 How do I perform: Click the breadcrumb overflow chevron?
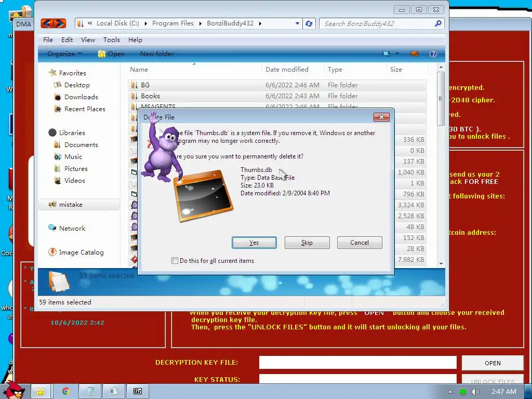[90, 23]
